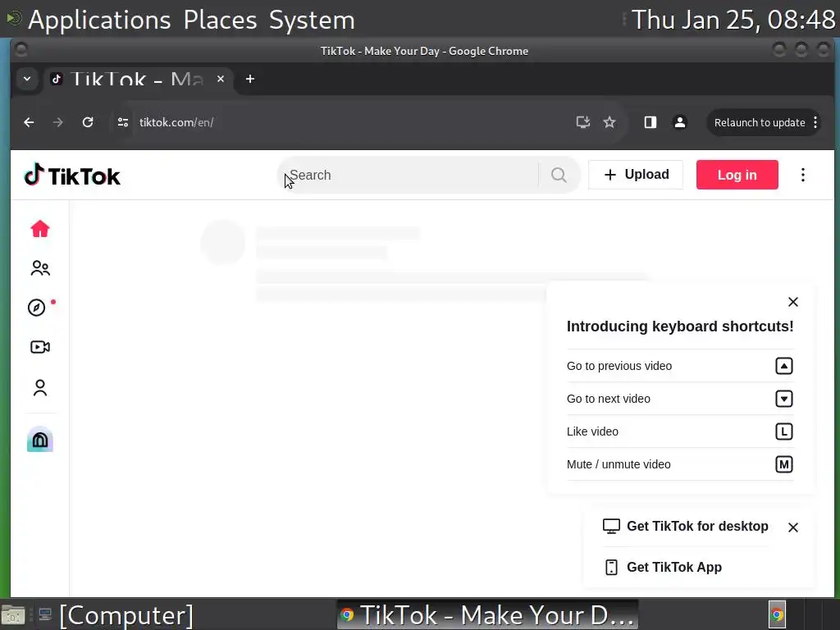
Task: Click the Log in button
Action: point(737,175)
